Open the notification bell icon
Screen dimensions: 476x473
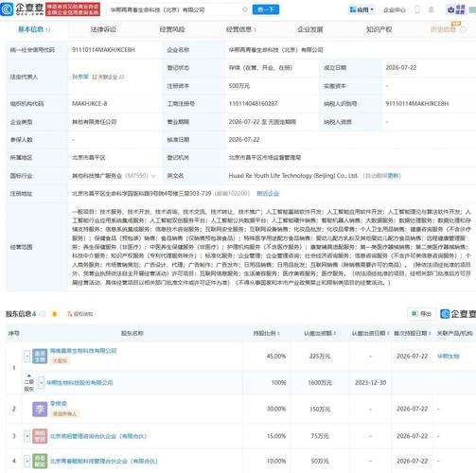[431, 9]
